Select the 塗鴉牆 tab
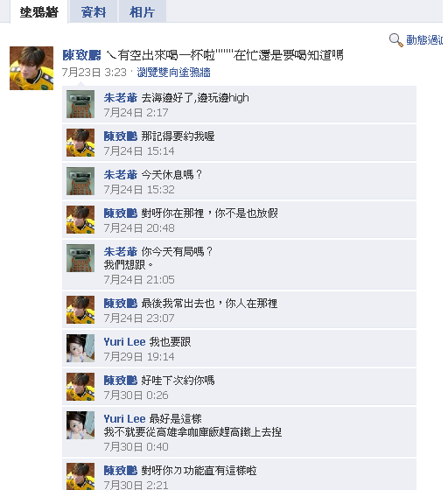Viewport: 448px width, 490px height. click(39, 12)
